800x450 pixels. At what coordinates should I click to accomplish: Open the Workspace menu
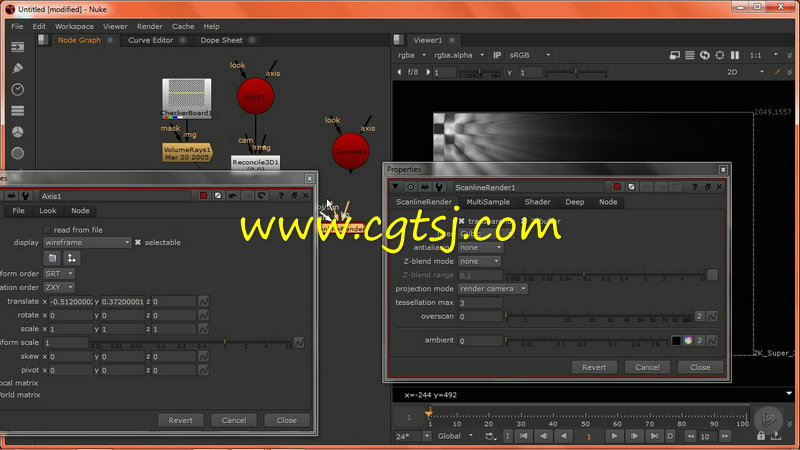tap(74, 27)
